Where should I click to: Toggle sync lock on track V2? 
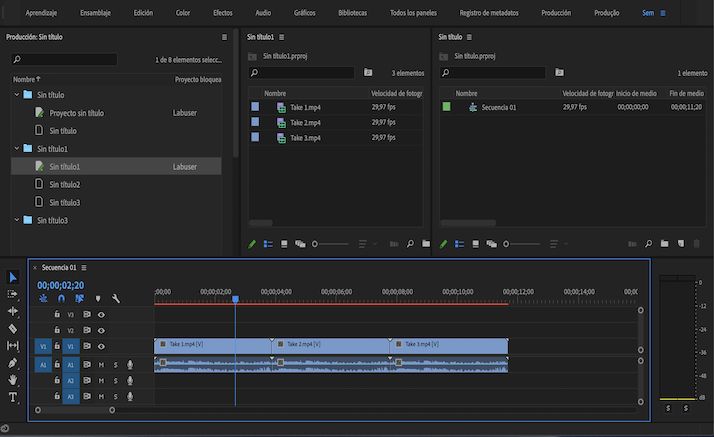87,330
